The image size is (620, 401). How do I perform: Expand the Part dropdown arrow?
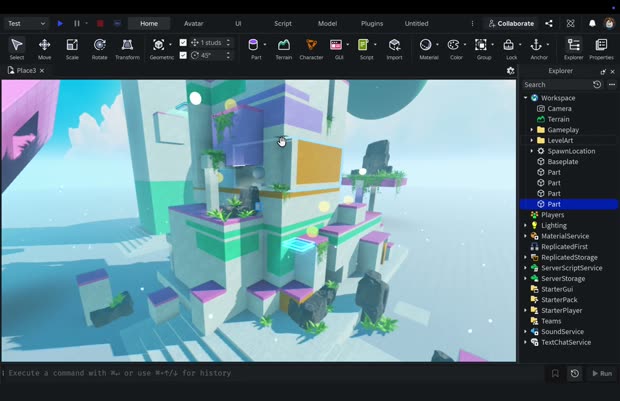point(265,45)
